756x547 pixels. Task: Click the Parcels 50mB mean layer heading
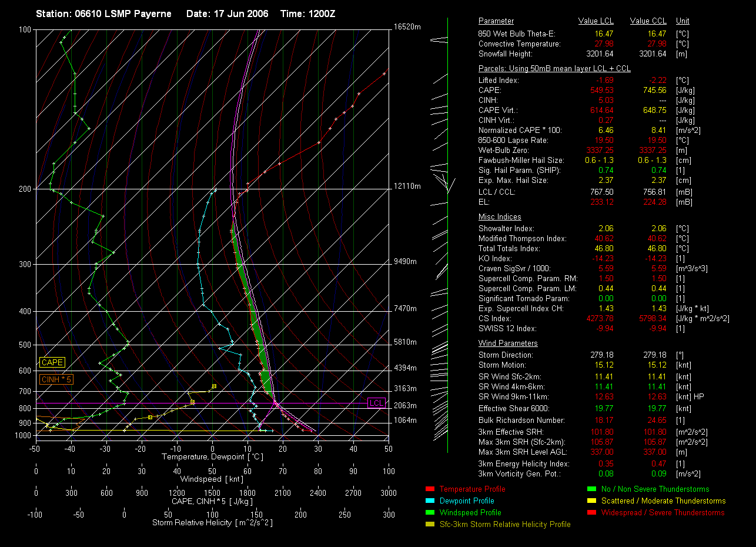(x=554, y=69)
